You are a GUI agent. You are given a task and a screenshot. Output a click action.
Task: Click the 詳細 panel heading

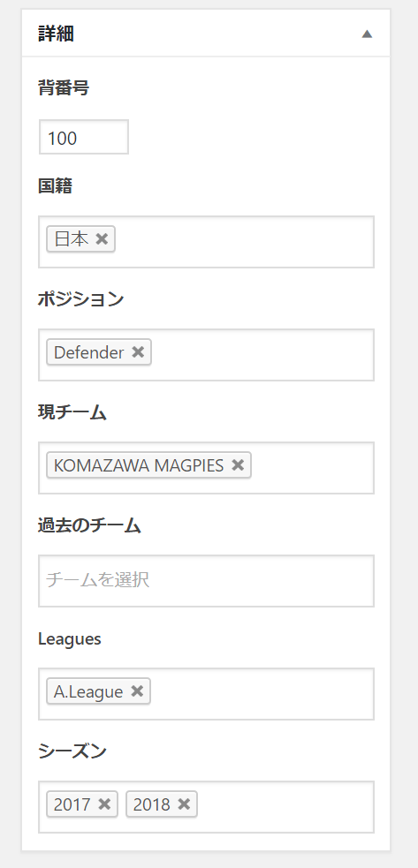(x=56, y=34)
